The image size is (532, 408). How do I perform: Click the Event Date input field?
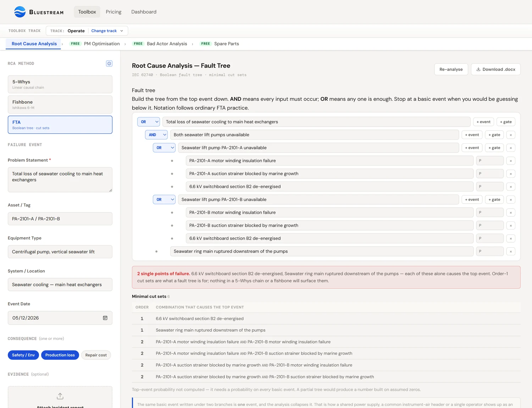[60, 318]
